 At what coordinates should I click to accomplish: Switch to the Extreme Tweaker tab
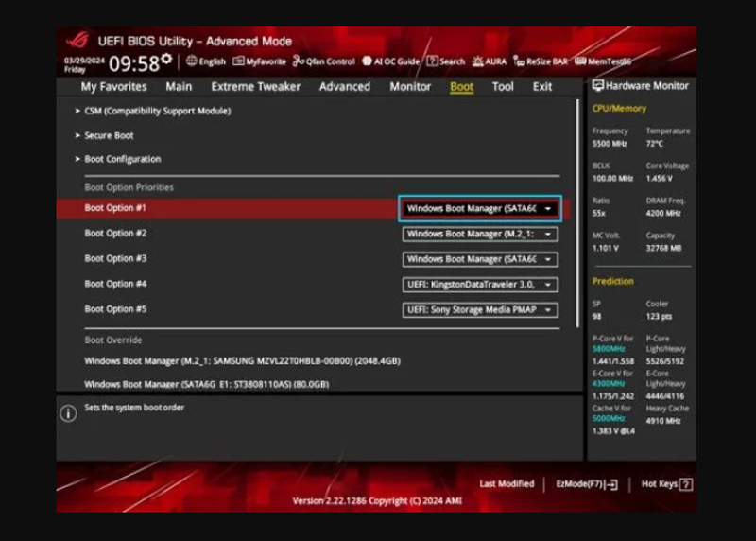point(255,86)
